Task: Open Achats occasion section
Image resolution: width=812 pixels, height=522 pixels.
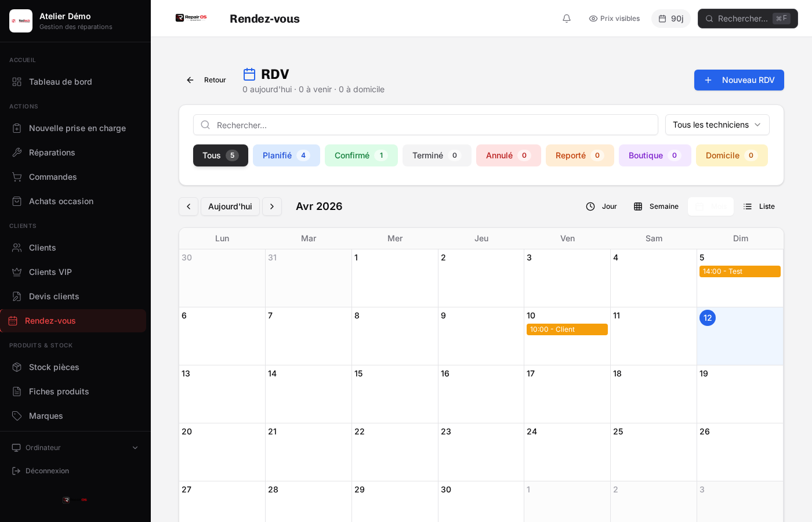Action: 75,201
